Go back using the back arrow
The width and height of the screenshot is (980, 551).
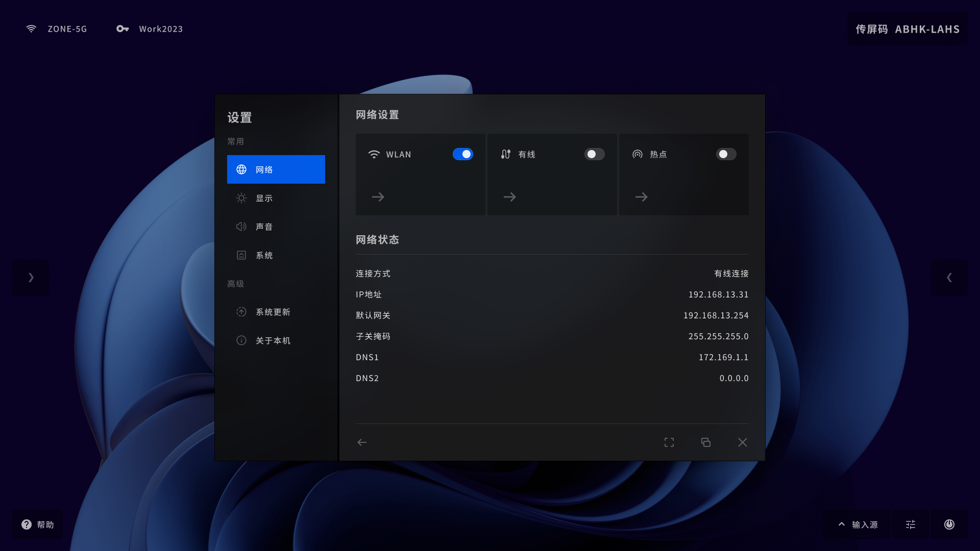(362, 442)
